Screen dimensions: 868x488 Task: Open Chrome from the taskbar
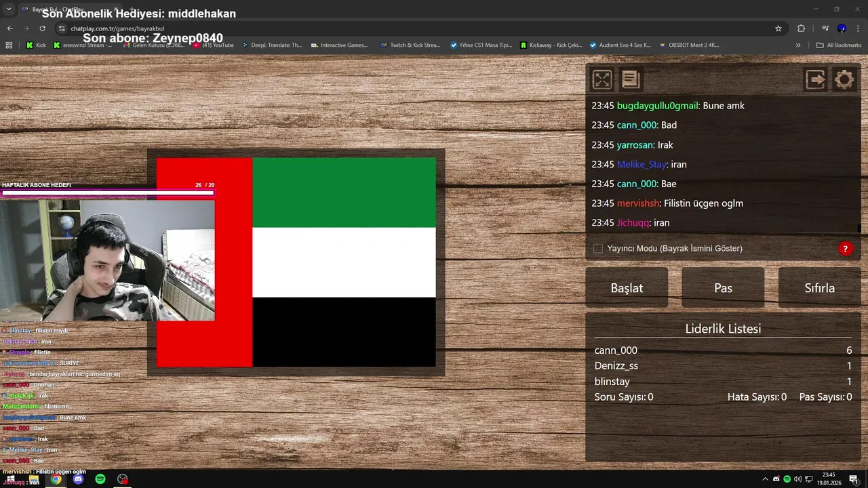click(x=56, y=479)
